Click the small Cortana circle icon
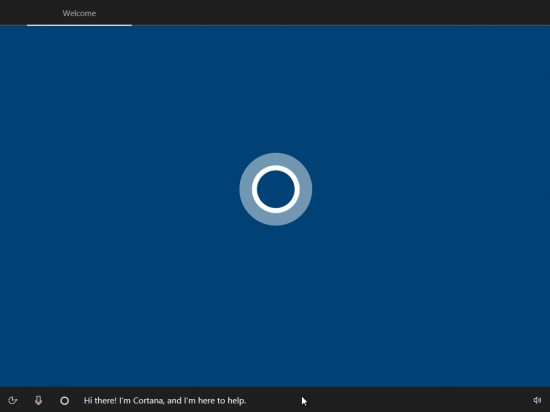Screen dimensions: 550x412 [x=65, y=400]
